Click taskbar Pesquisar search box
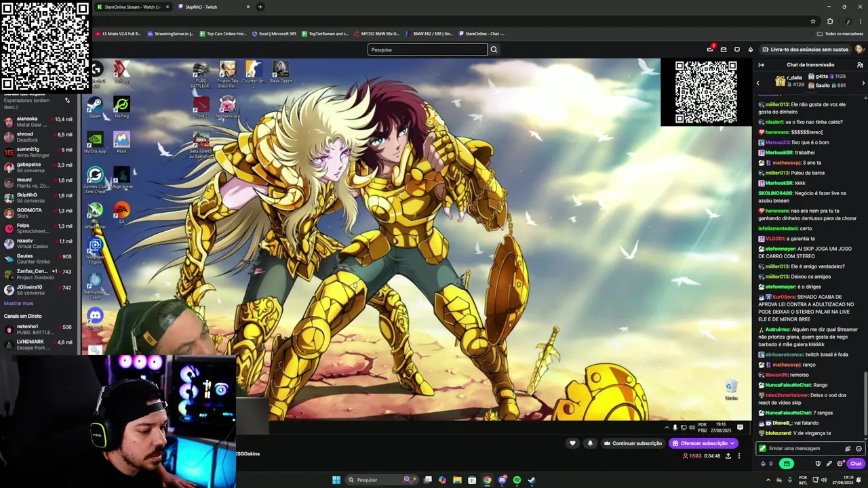868x488 pixels. [381, 480]
